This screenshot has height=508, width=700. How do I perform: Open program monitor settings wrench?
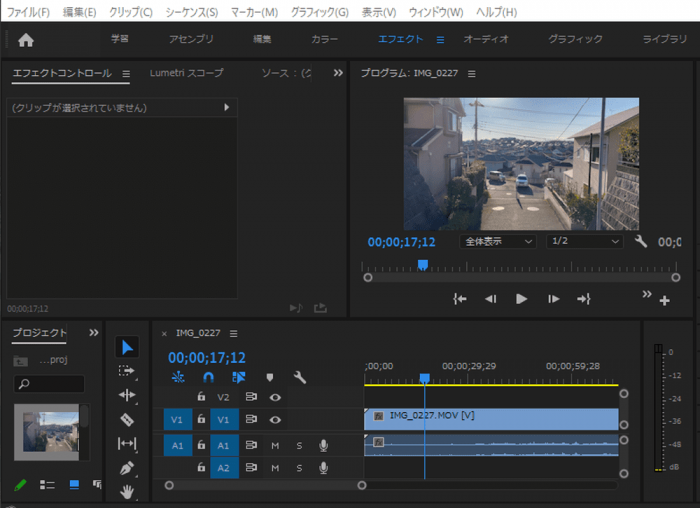click(641, 242)
